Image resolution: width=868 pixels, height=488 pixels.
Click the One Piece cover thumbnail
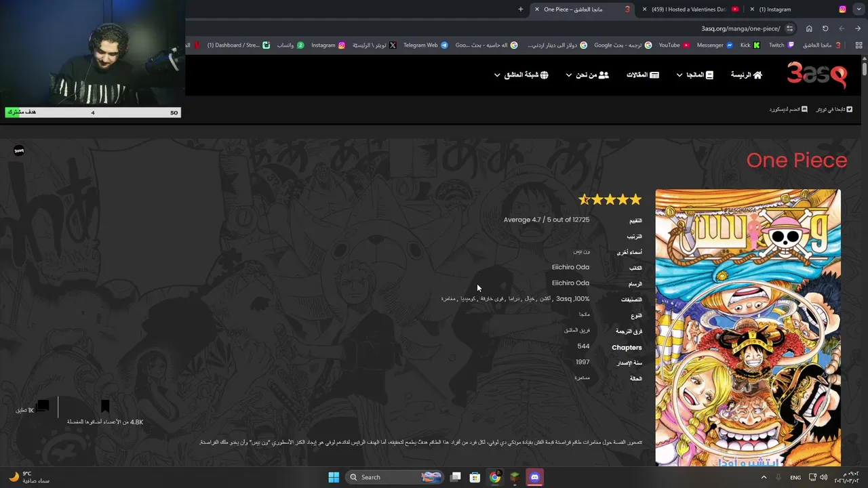748,327
